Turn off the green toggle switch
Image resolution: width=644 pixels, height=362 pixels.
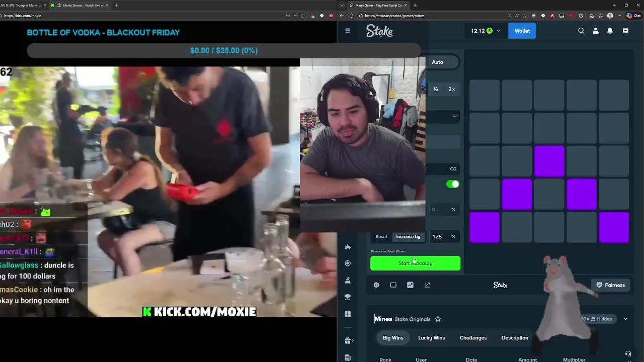pyautogui.click(x=453, y=184)
